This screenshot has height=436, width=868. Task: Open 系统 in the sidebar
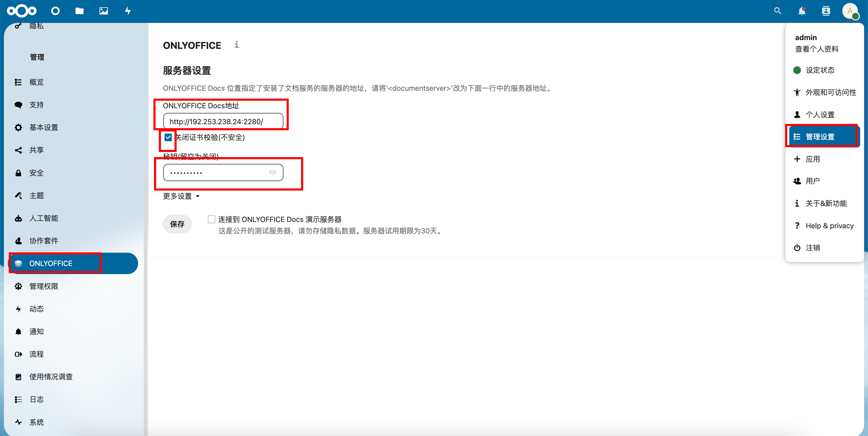click(x=73, y=422)
